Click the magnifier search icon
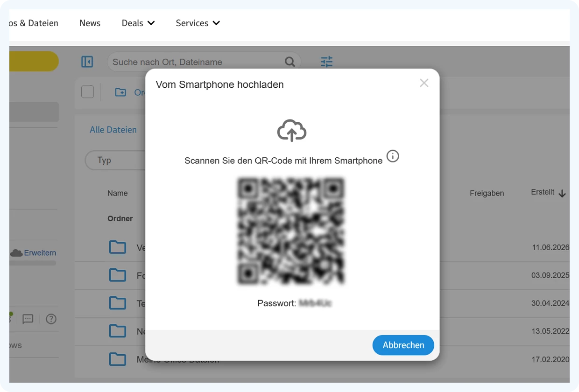579x392 pixels. click(290, 62)
